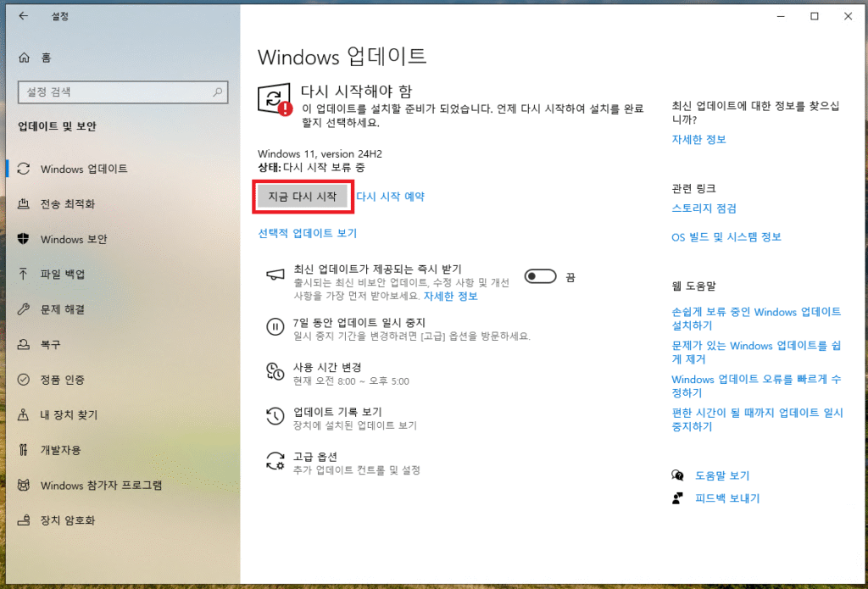Screen dimensions: 868x589
Task: Click the gear-sync icon for 고급 옵션
Action: click(x=275, y=461)
